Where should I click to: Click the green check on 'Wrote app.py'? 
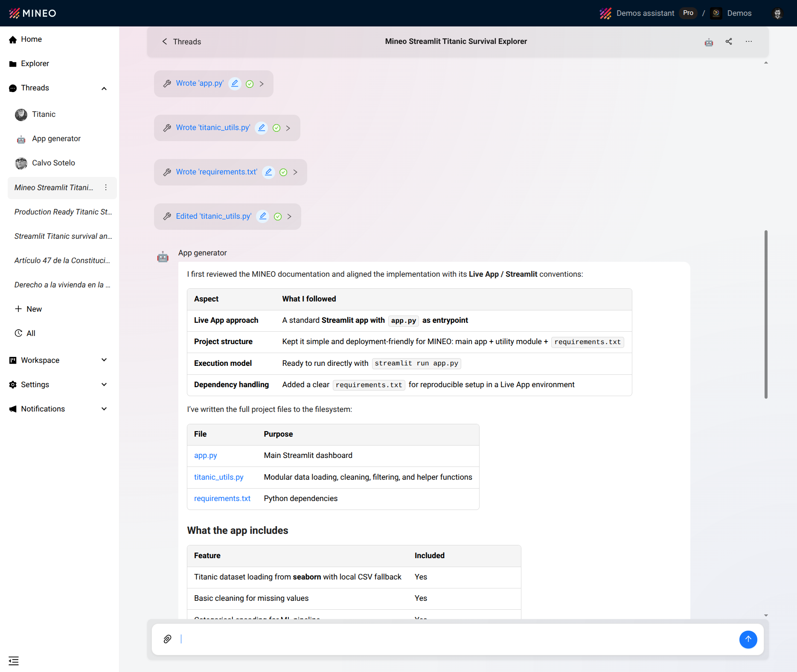click(x=250, y=84)
